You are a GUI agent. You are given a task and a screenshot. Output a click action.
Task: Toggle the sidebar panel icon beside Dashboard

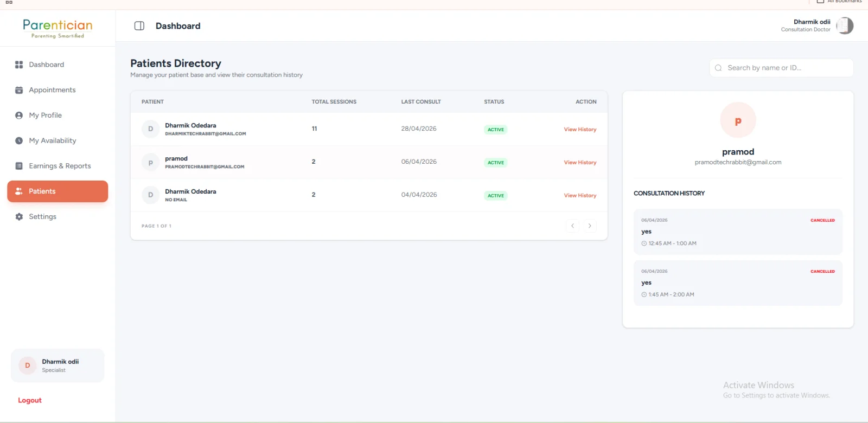[x=139, y=26]
